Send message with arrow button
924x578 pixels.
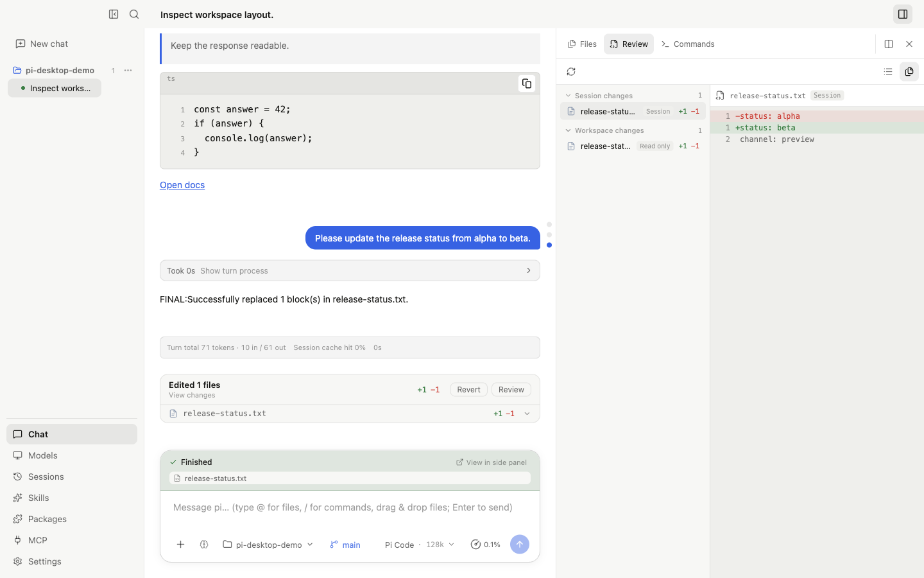520,545
